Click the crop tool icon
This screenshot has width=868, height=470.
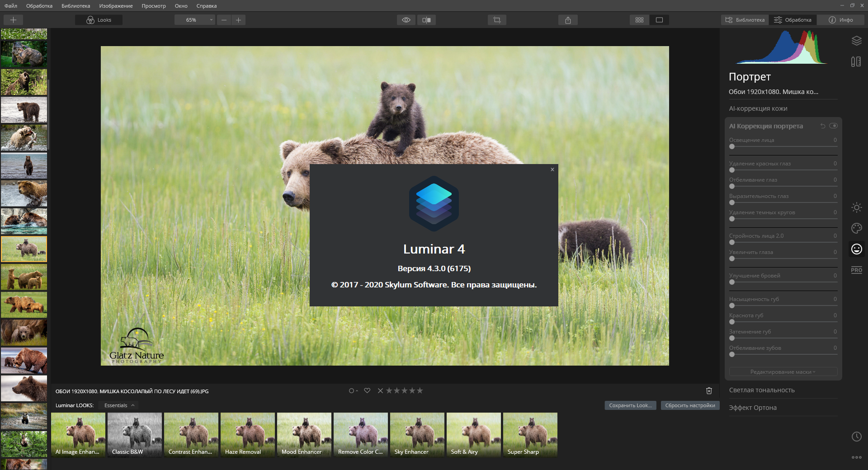click(x=497, y=20)
